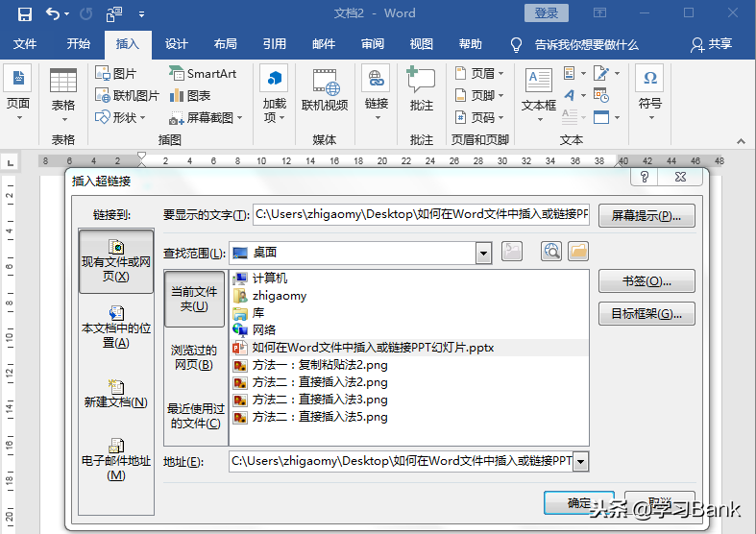Switch to the 引用 ribbon tab
The width and height of the screenshot is (756, 534).
click(275, 44)
